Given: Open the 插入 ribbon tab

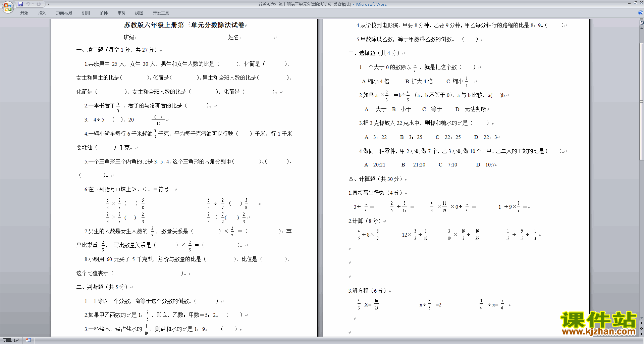Looking at the screenshot, I should 42,13.
